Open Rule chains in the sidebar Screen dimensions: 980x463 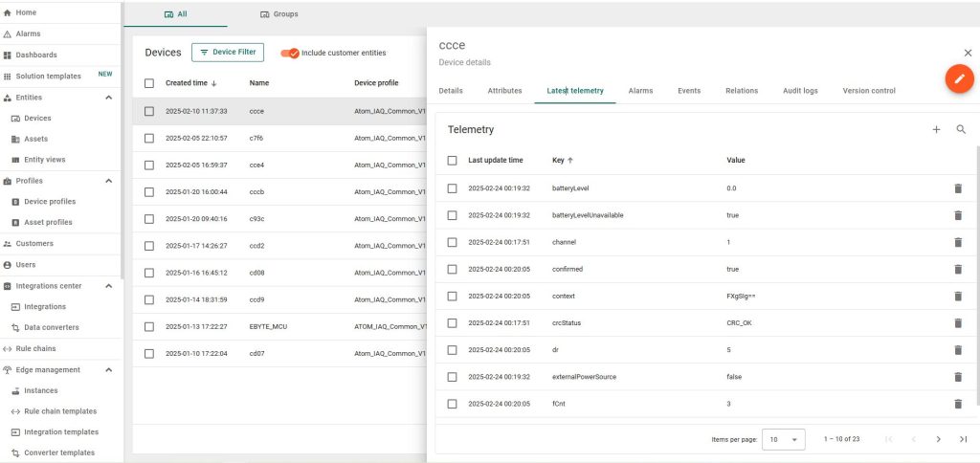click(x=35, y=348)
